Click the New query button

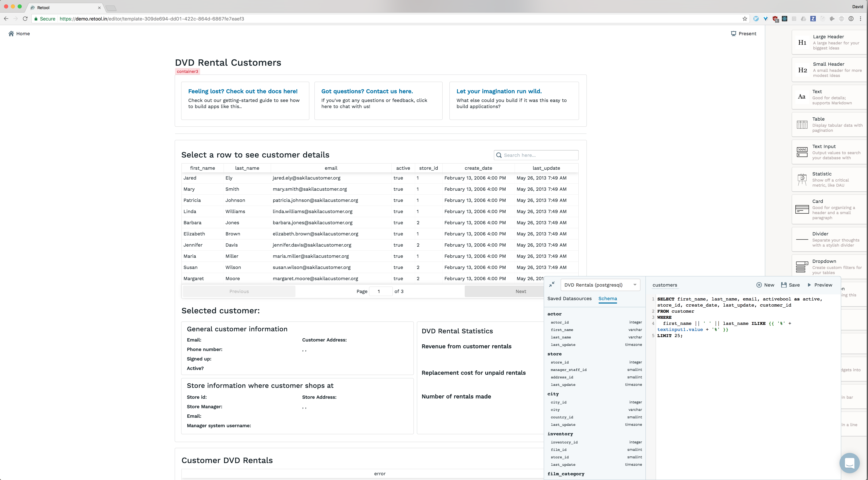[x=765, y=285]
